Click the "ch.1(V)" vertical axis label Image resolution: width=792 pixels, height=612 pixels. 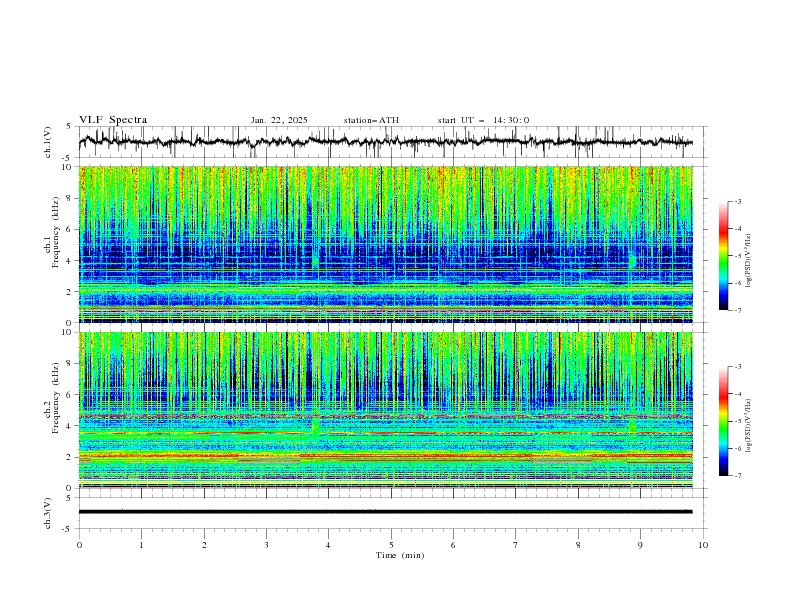pyautogui.click(x=48, y=142)
